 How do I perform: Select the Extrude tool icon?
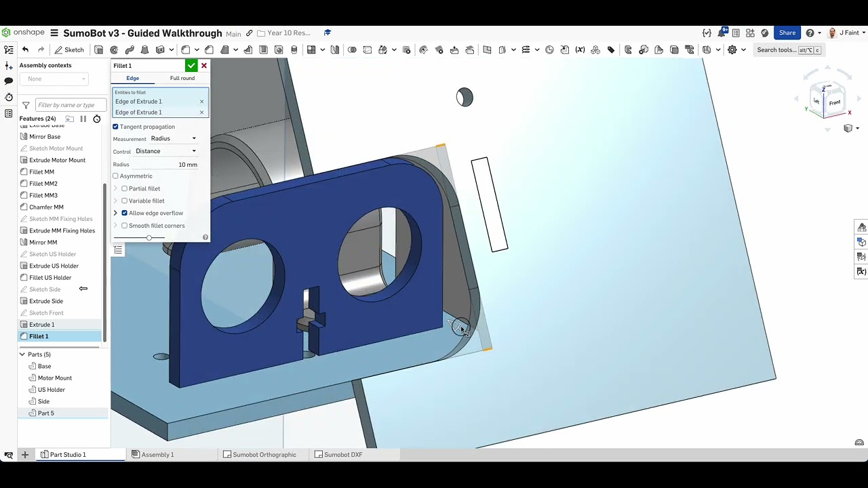click(x=99, y=49)
